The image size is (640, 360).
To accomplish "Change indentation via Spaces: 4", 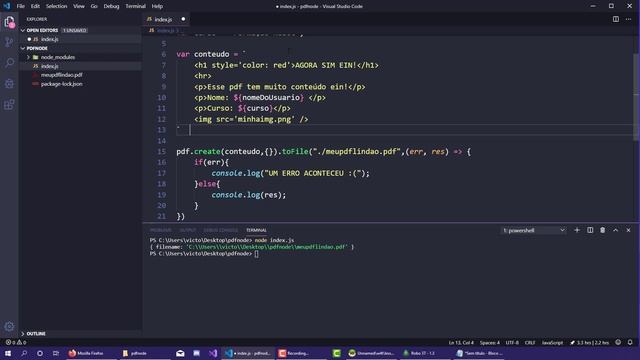I will point(490,342).
